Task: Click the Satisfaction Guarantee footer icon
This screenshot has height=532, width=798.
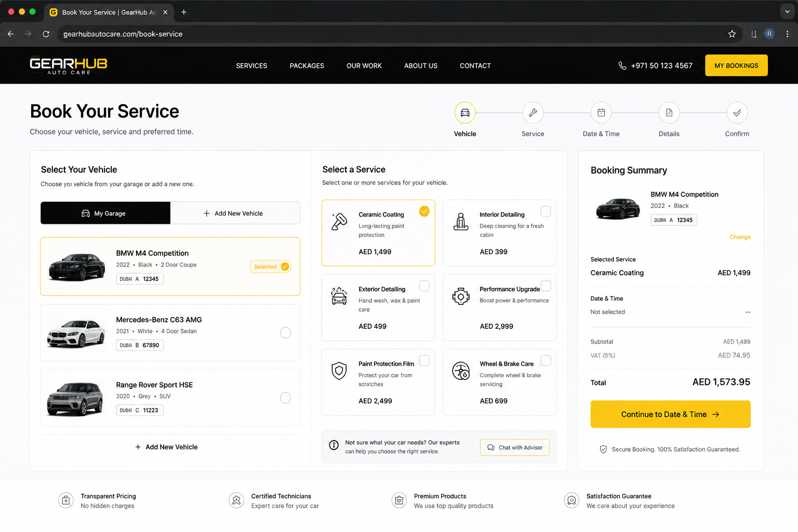Action: click(571, 500)
